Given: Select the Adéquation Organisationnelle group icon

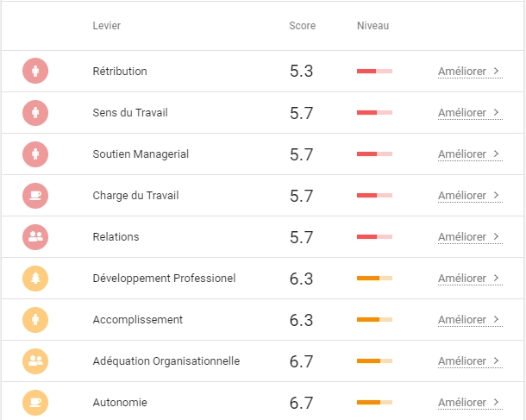Looking at the screenshot, I should coord(35,361).
